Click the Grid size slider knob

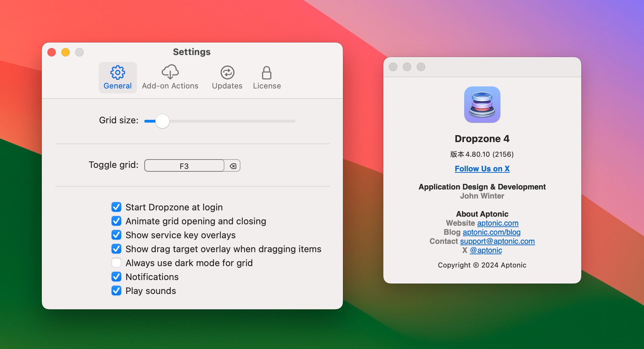162,121
